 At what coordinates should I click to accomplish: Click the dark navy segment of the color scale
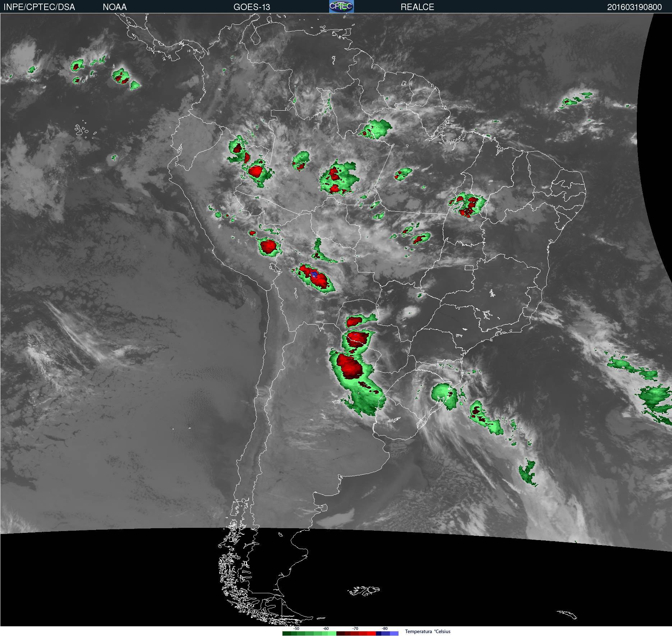[x=378, y=633]
